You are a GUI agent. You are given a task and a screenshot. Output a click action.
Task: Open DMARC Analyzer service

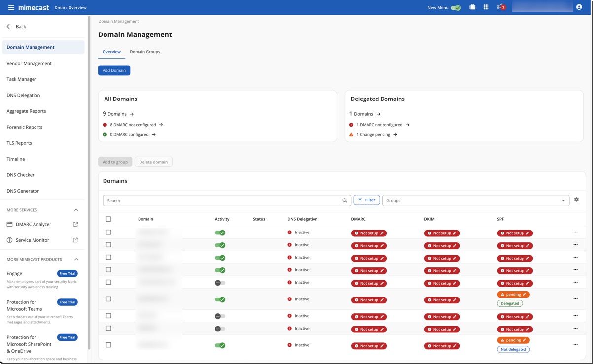pos(34,224)
